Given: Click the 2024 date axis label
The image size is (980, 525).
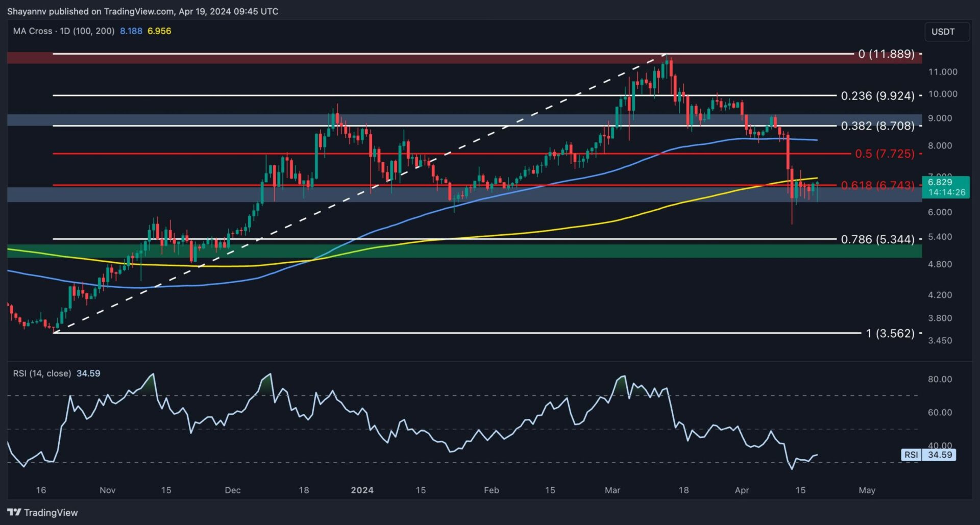Looking at the screenshot, I should click(362, 490).
